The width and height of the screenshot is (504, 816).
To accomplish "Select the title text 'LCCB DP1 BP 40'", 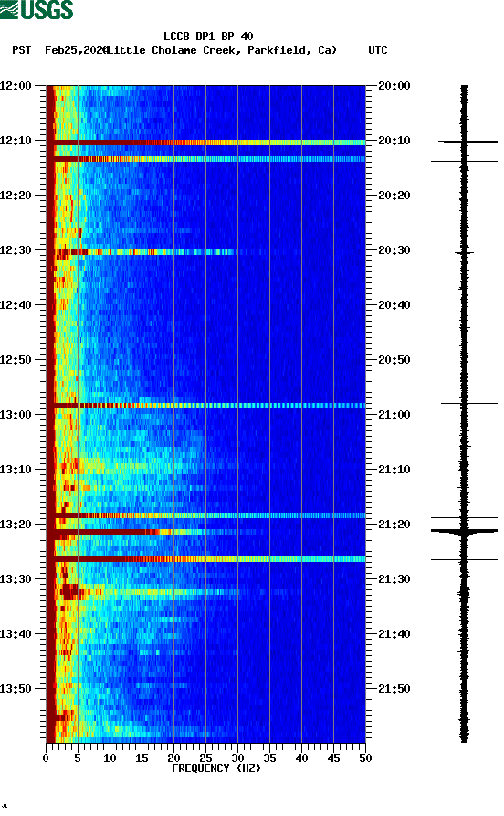I will coord(208,37).
